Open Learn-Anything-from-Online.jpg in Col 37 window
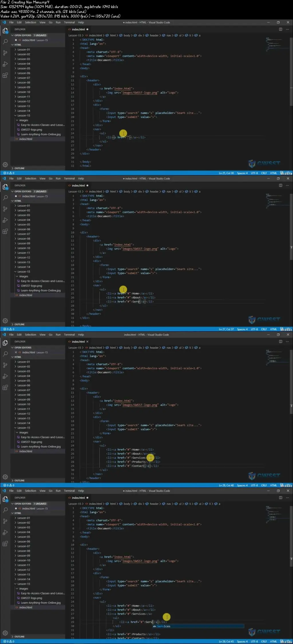The width and height of the screenshot is (293, 644). pyautogui.click(x=41, y=290)
